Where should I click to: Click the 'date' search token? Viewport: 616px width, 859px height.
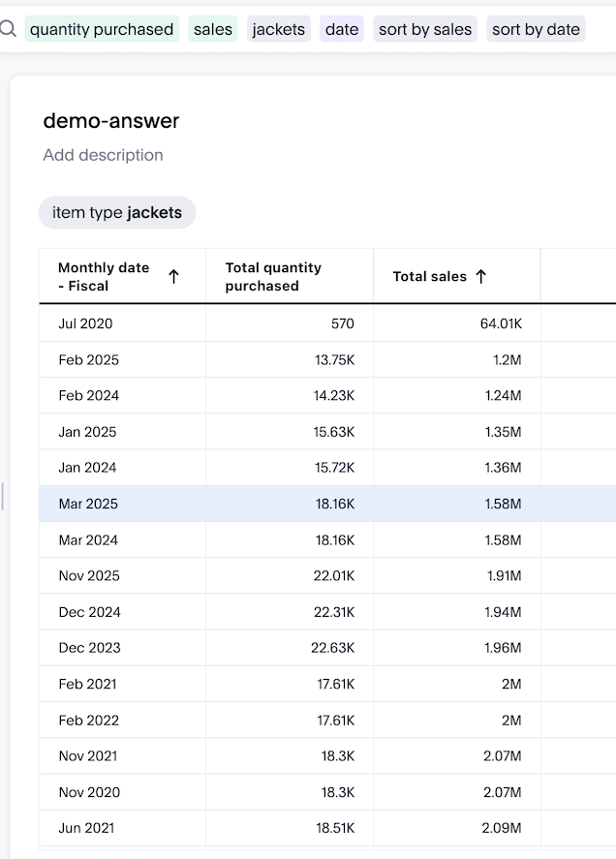342,29
